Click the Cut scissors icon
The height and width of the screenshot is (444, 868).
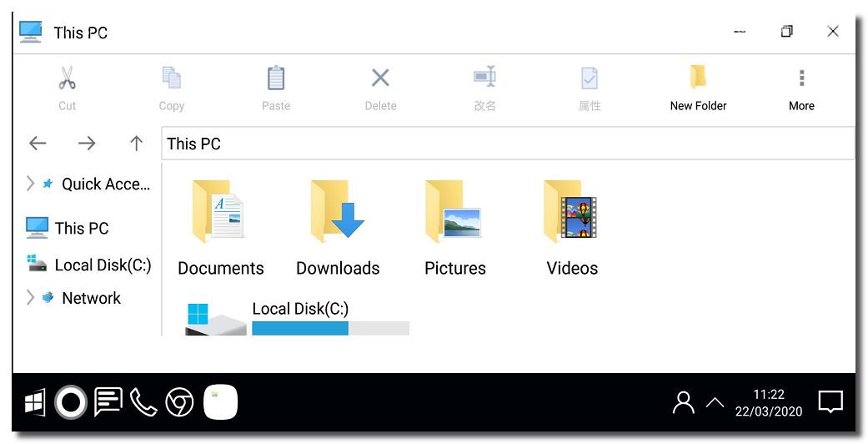67,78
